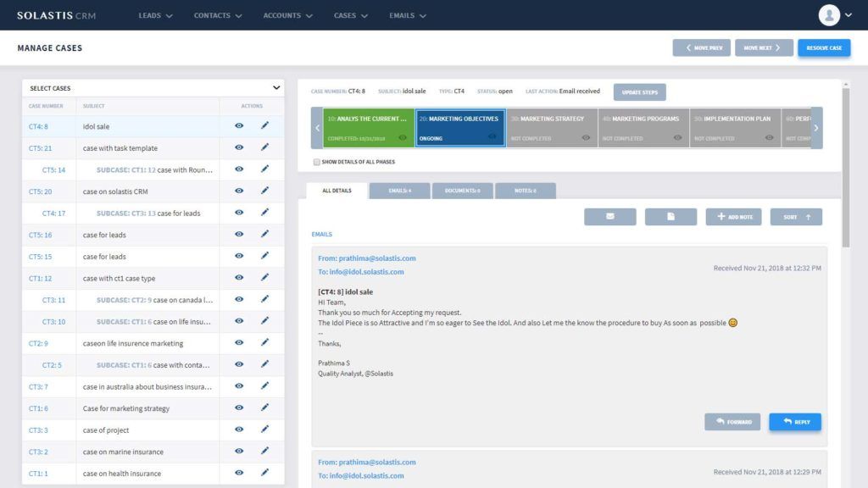Edit caseon life insurence marketing case
Image resolution: width=868 pixels, height=488 pixels.
coord(264,342)
